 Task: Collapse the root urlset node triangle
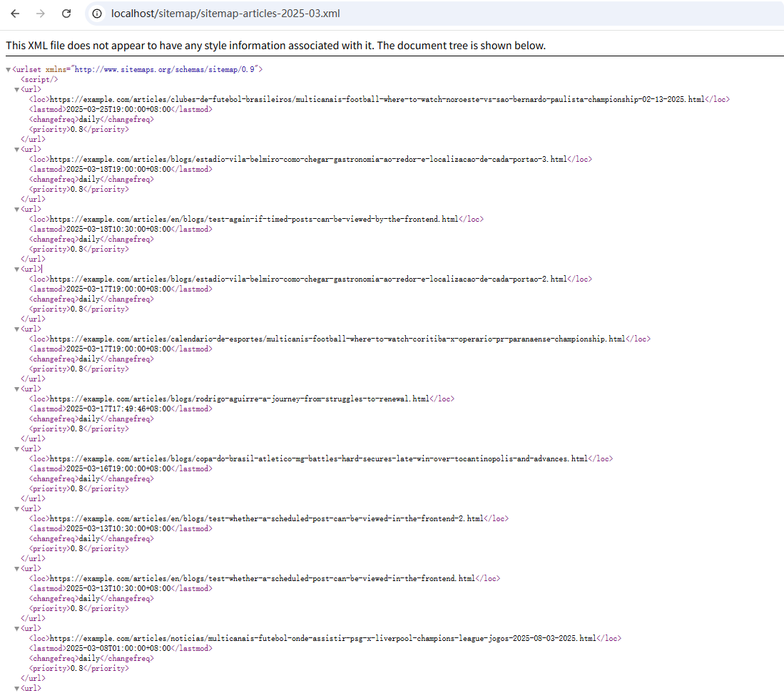(x=8, y=70)
